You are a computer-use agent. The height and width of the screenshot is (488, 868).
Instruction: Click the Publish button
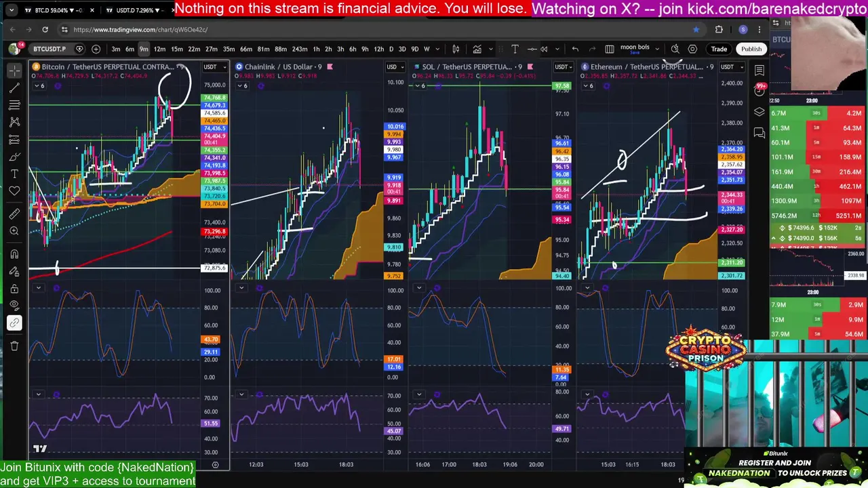pyautogui.click(x=751, y=49)
